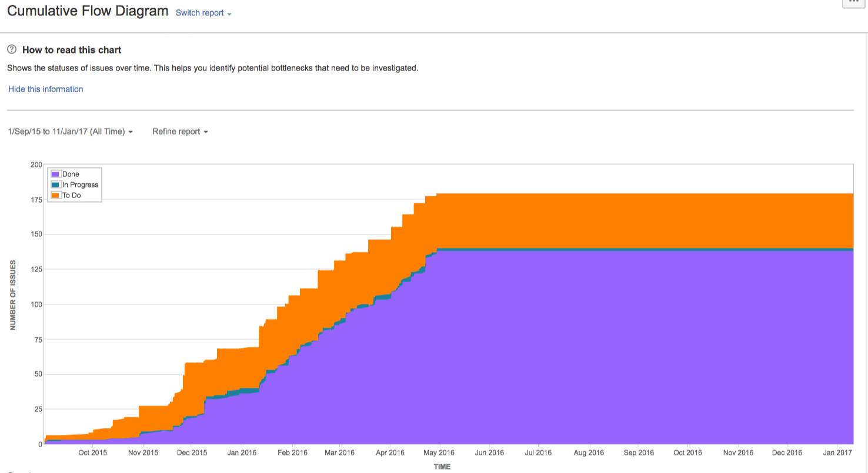Click the 200 y-axis value
This screenshot has width=868, height=473.
pyautogui.click(x=36, y=165)
